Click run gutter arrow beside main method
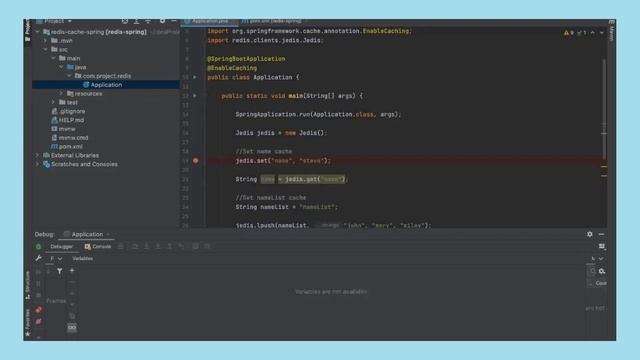 click(195, 96)
